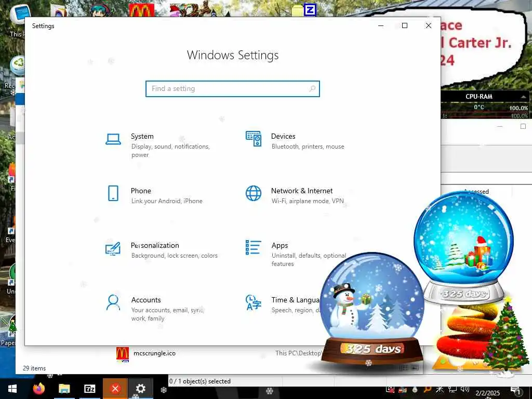
Task: Click the network tray icon
Action: coord(453,390)
